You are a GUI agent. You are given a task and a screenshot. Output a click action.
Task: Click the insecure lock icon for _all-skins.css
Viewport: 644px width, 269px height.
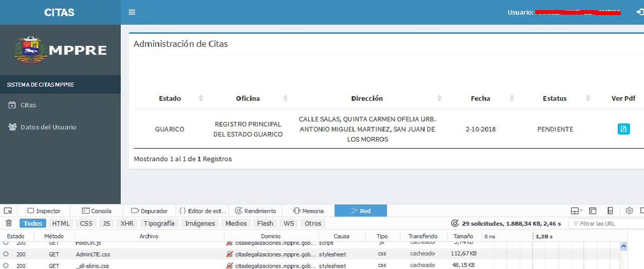pos(230,265)
